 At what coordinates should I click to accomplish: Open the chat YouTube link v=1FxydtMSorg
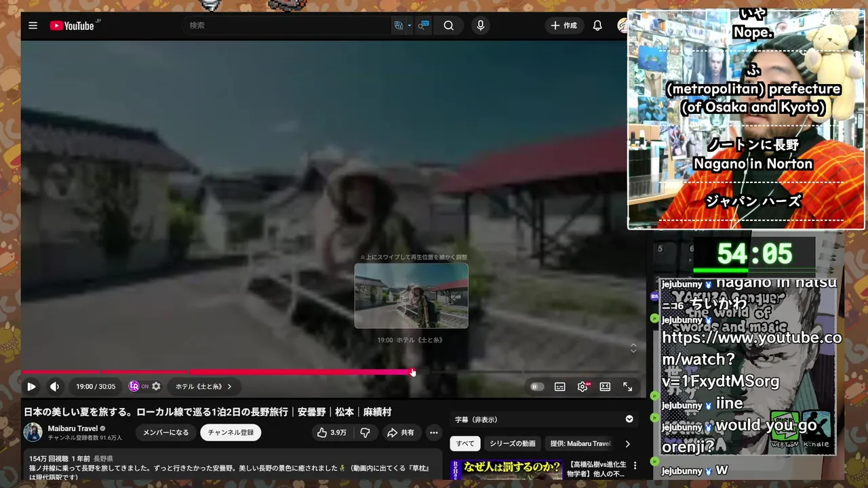point(751,360)
